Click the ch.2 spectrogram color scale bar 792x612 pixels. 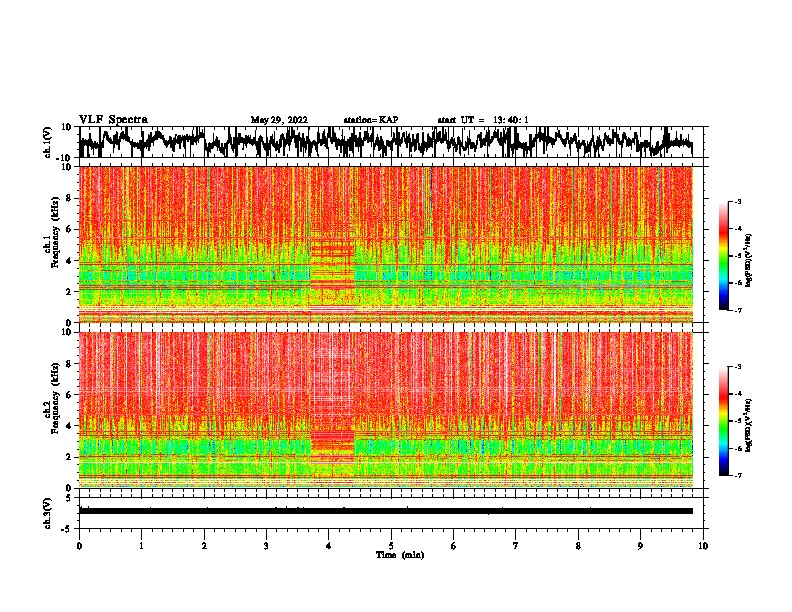pos(724,421)
